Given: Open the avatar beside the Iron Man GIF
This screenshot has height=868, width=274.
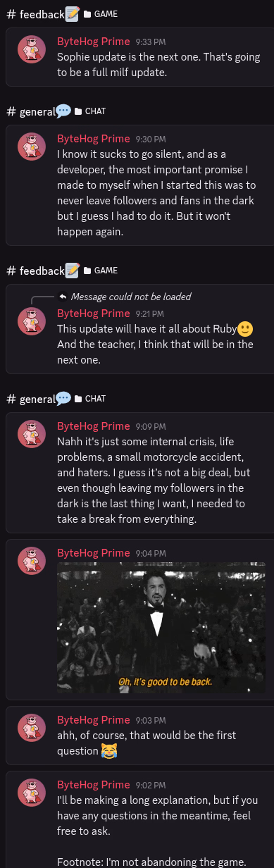Looking at the screenshot, I should click(32, 561).
